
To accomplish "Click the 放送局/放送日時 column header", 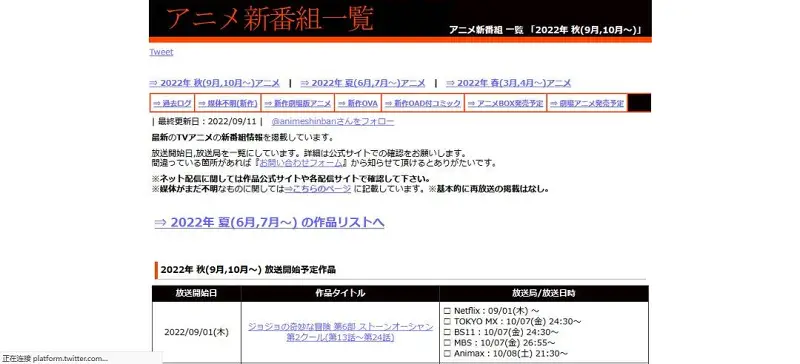I will tap(544, 294).
